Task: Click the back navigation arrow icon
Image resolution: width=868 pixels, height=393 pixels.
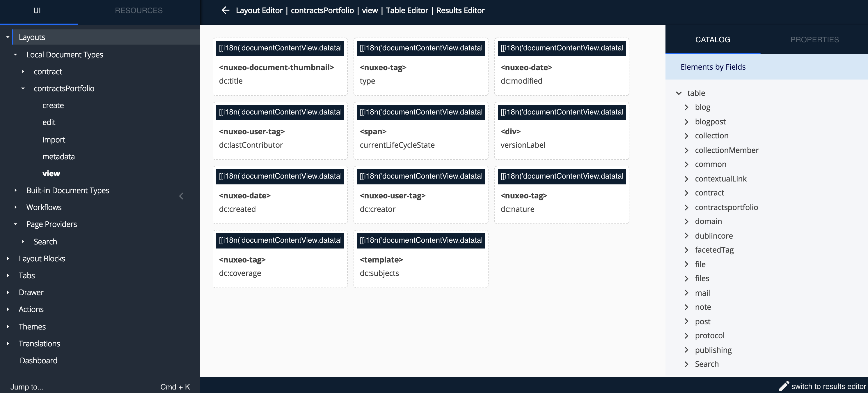Action: [225, 10]
